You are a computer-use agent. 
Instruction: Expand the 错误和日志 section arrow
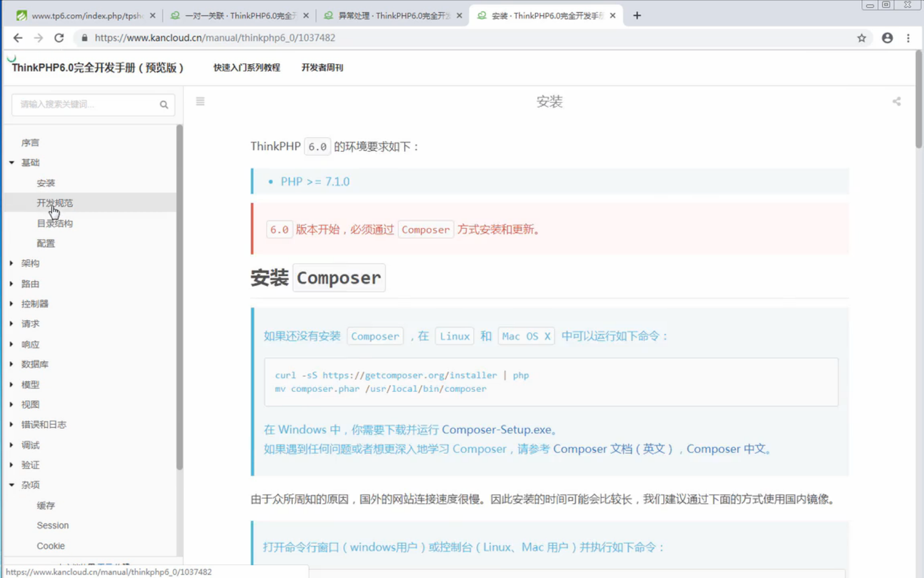(12, 424)
